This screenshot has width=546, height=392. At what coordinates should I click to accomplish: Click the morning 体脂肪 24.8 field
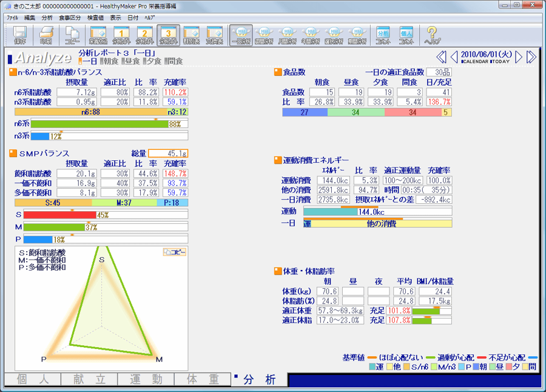(x=328, y=301)
